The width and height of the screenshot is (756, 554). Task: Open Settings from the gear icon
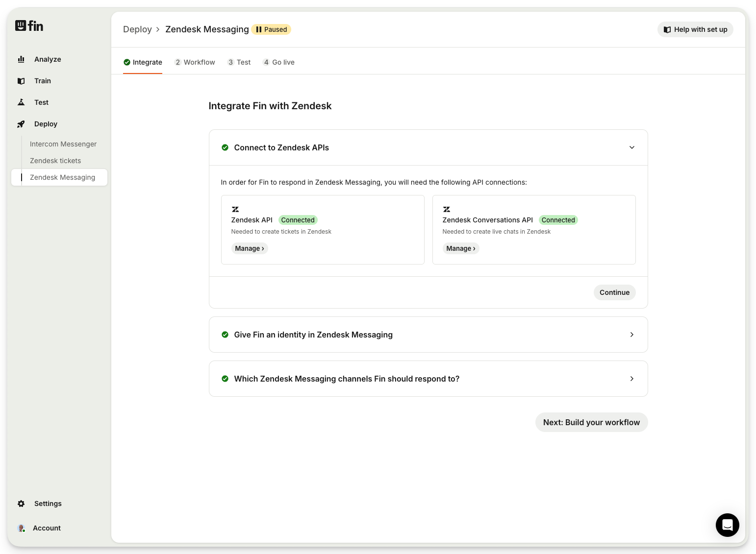(21, 504)
